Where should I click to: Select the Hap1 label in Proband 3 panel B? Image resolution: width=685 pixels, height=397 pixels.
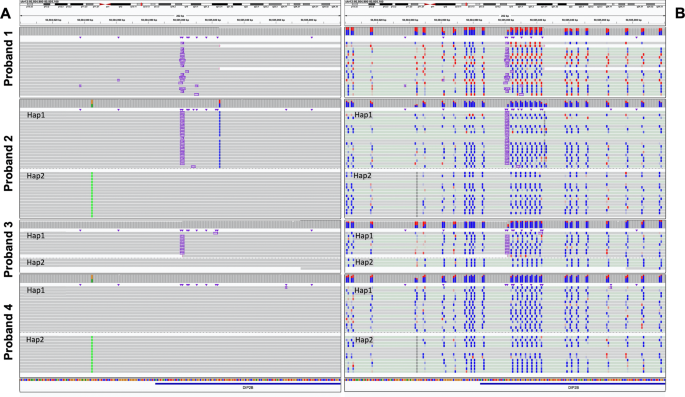tap(364, 236)
